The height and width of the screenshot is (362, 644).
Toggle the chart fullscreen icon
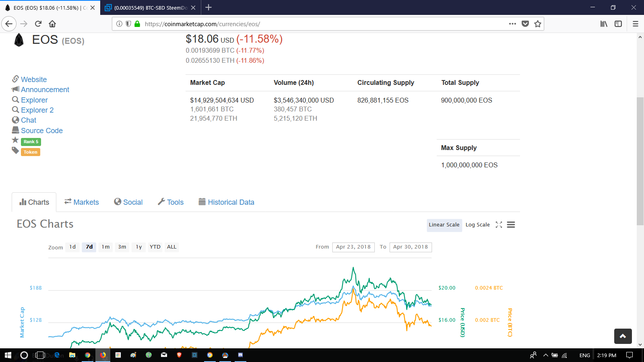[499, 225]
